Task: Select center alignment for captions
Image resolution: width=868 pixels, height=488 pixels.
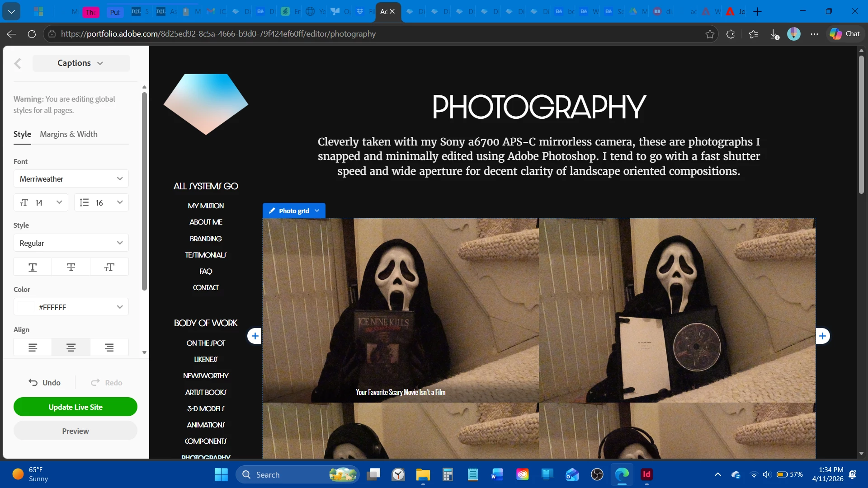Action: coord(71,347)
